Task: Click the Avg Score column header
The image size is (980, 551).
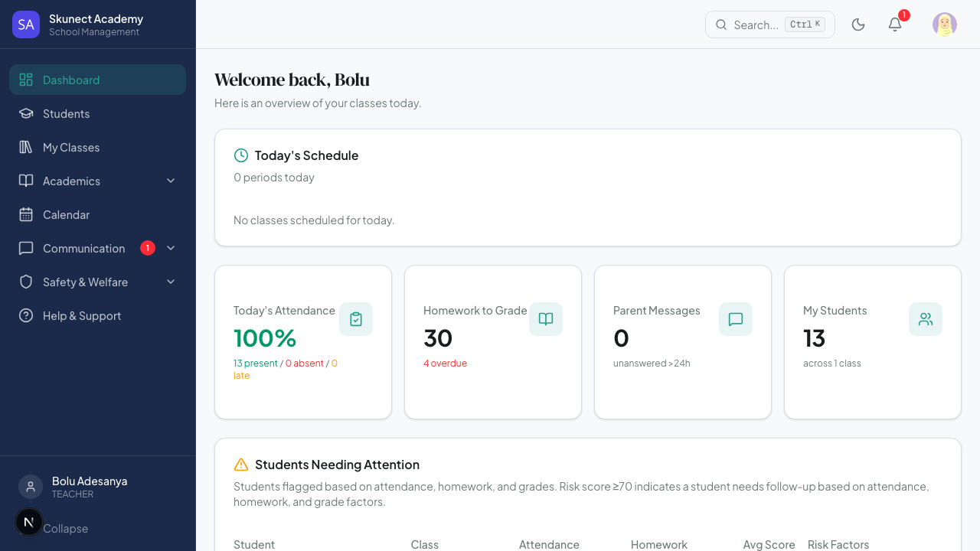Action: tap(769, 545)
